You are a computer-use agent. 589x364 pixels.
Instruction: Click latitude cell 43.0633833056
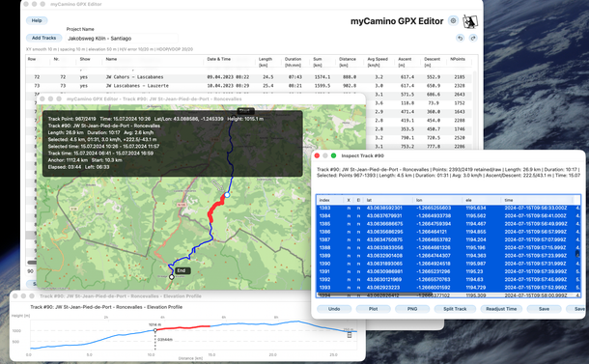click(384, 248)
